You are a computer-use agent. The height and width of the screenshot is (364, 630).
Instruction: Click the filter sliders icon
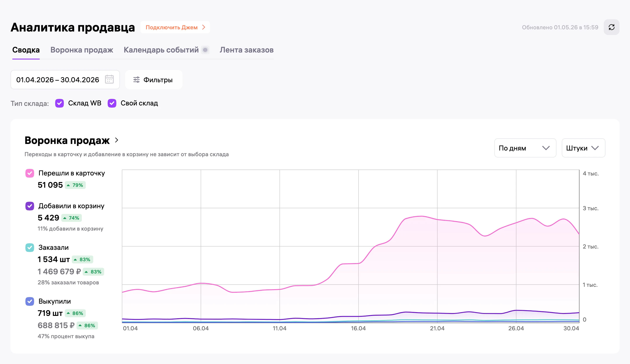136,80
